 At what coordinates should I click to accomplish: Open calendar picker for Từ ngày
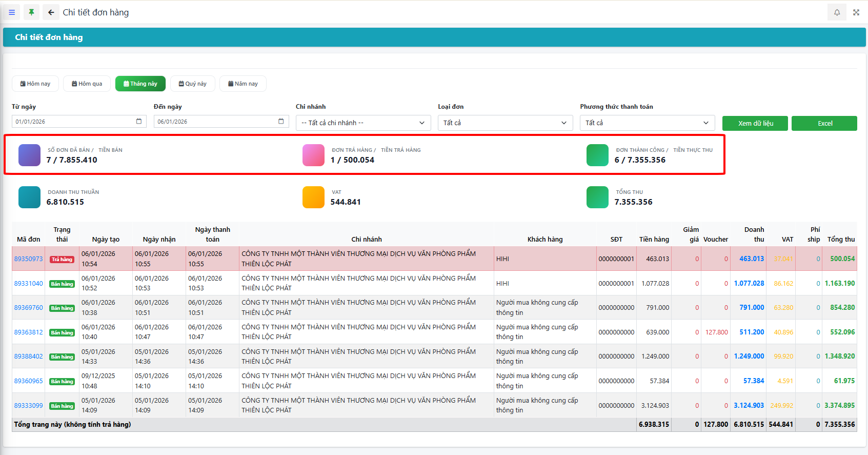tap(139, 122)
